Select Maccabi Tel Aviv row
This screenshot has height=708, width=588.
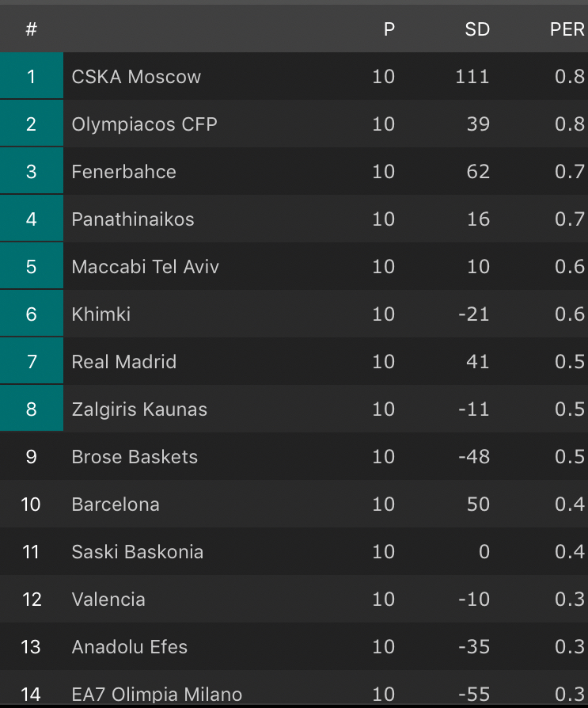146,267
